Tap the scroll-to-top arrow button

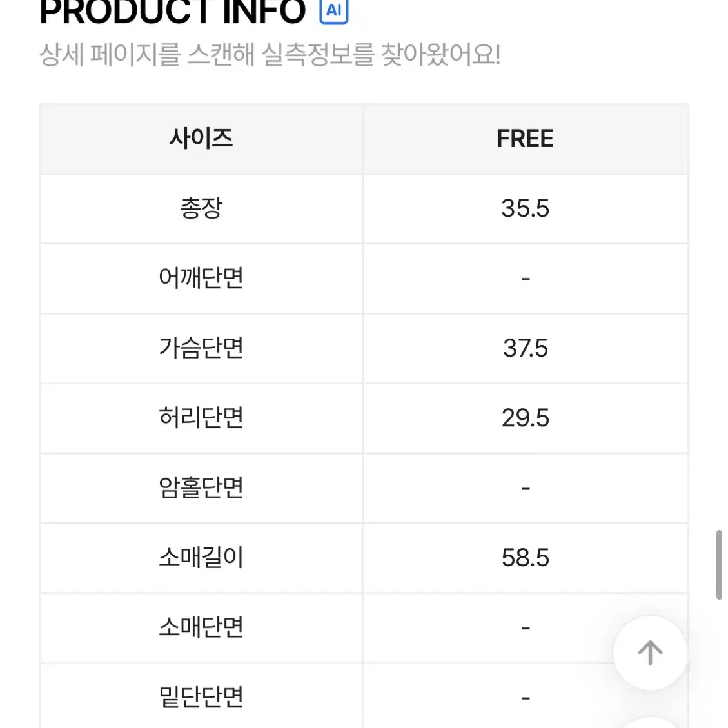650,653
